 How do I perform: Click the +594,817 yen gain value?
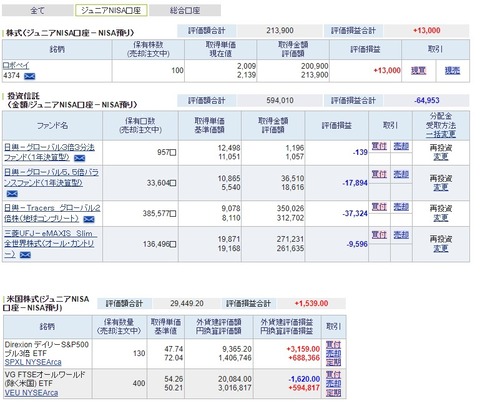(x=304, y=388)
